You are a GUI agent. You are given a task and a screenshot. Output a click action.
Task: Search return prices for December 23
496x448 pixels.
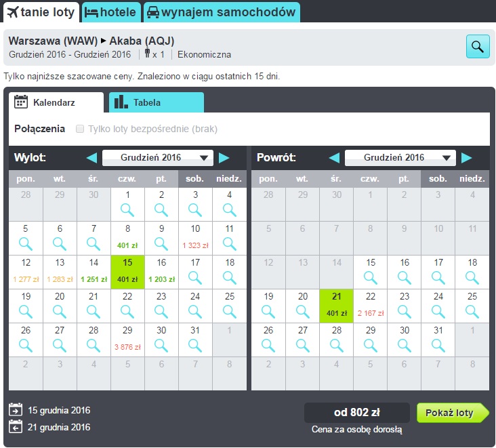405,312
